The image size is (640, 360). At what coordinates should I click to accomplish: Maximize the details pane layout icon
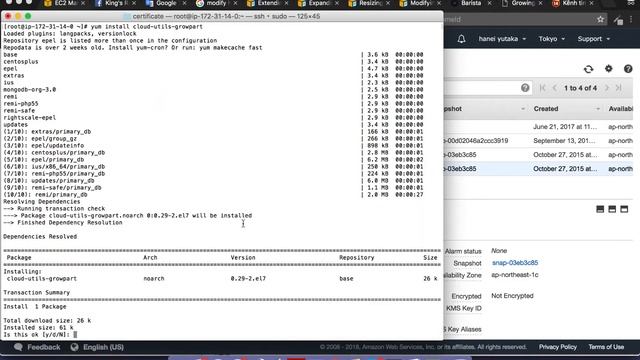(x=624, y=209)
